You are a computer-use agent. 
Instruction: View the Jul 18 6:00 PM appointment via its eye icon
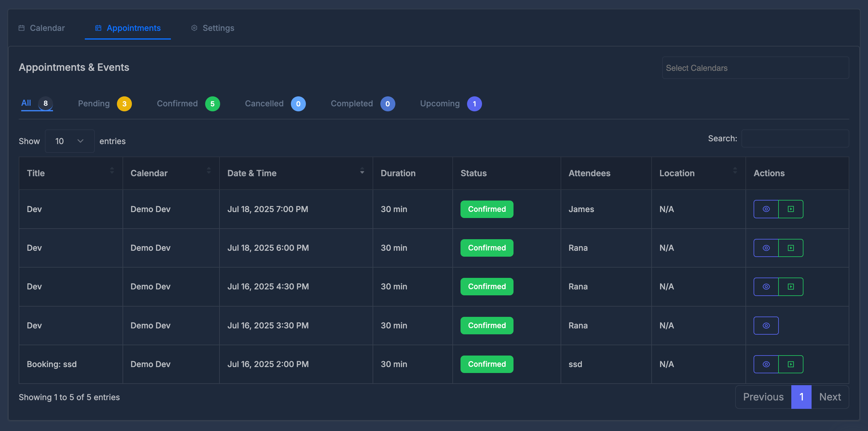click(766, 248)
